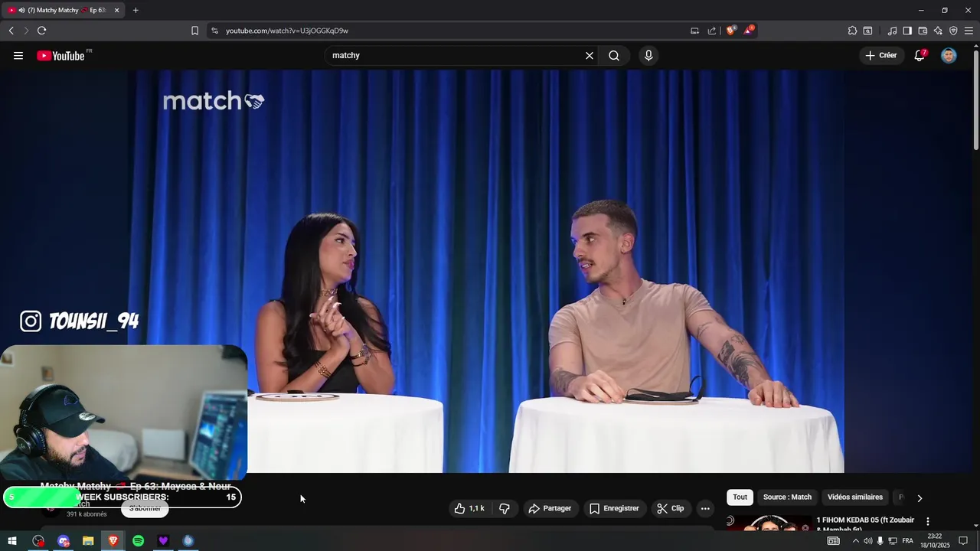Viewport: 980px width, 551px height.
Task: Close the Matchy Matchy tab
Action: coord(116,10)
